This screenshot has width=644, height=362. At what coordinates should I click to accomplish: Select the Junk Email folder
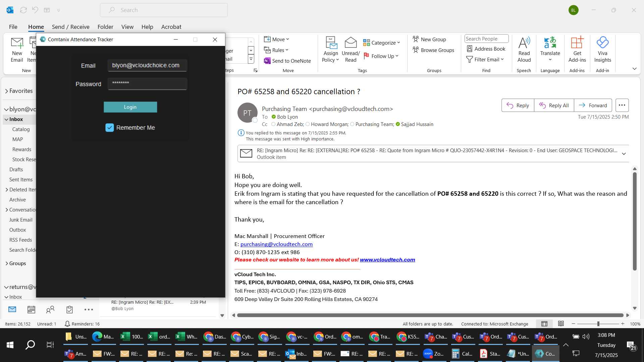[21, 220]
